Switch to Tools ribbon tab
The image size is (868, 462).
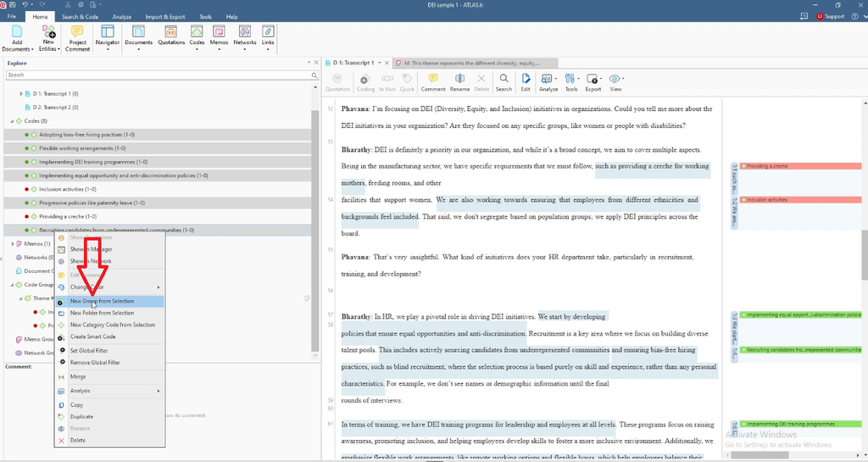coord(205,17)
